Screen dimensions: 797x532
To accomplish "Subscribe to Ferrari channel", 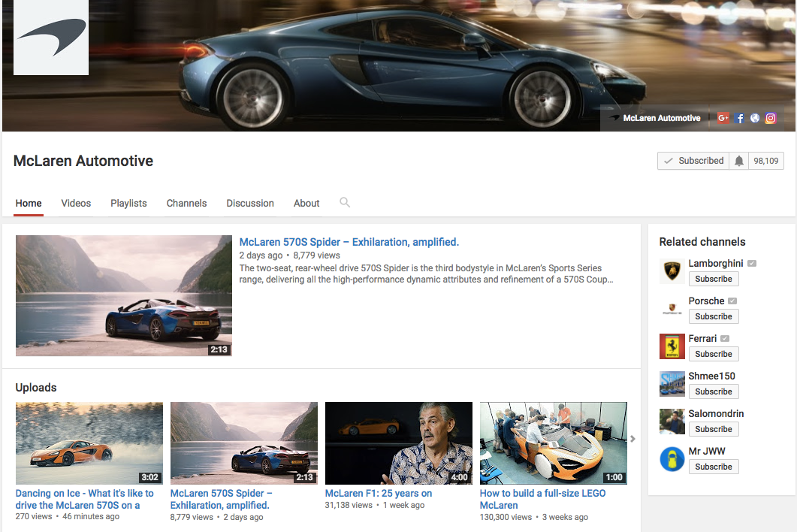I will 714,354.
